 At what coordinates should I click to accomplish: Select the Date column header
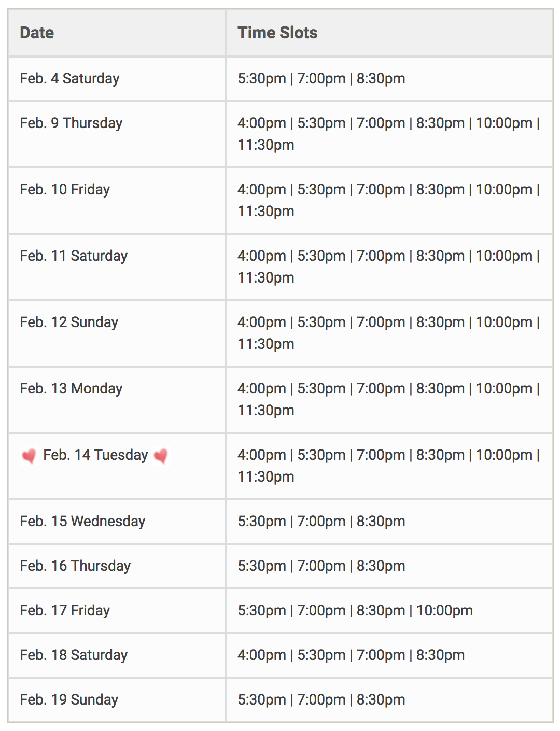point(37,33)
